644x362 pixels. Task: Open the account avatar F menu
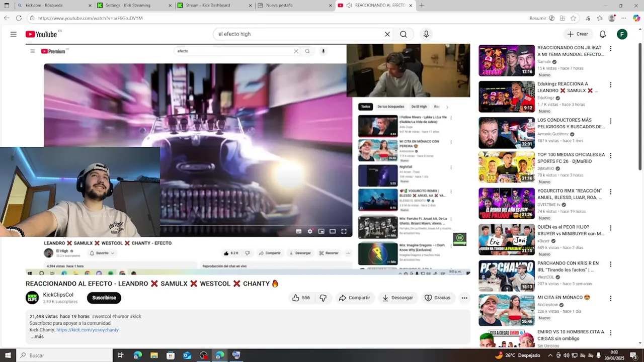[622, 34]
